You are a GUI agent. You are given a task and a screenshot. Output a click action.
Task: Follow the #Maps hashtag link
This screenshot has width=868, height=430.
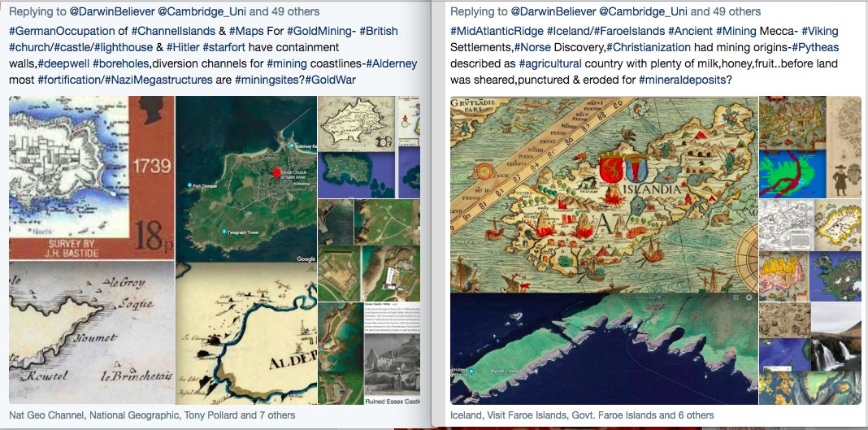pyautogui.click(x=245, y=32)
